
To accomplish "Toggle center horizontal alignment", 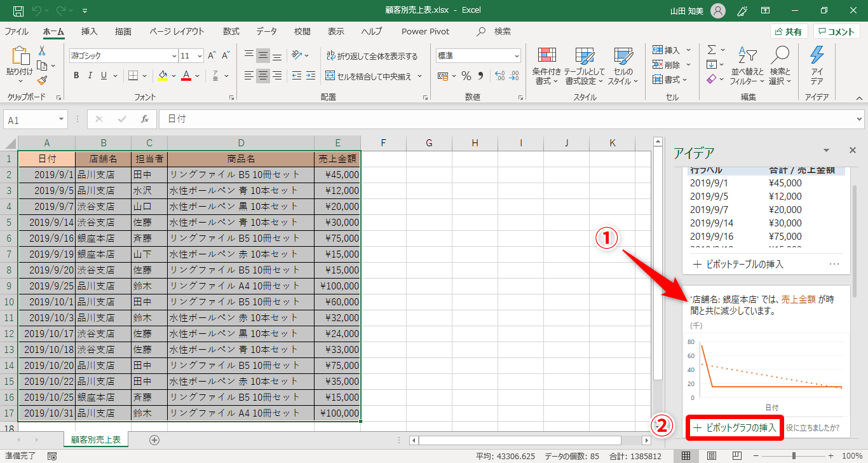I will tap(263, 76).
